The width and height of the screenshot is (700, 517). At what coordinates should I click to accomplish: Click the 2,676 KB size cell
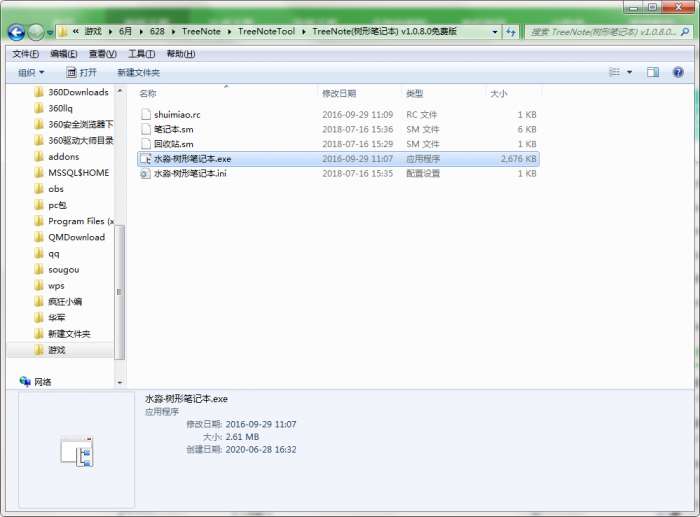518,158
